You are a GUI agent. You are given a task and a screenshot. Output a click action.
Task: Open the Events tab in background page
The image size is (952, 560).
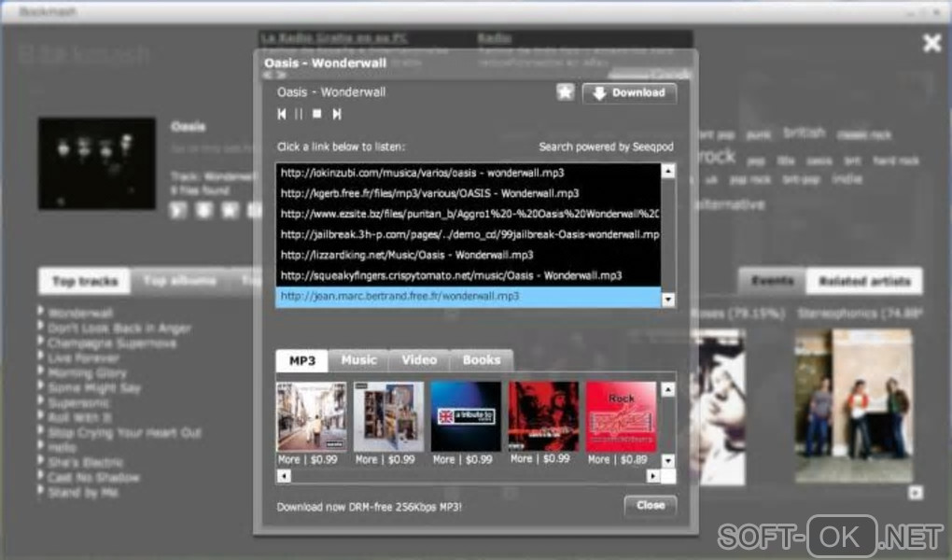tap(772, 281)
